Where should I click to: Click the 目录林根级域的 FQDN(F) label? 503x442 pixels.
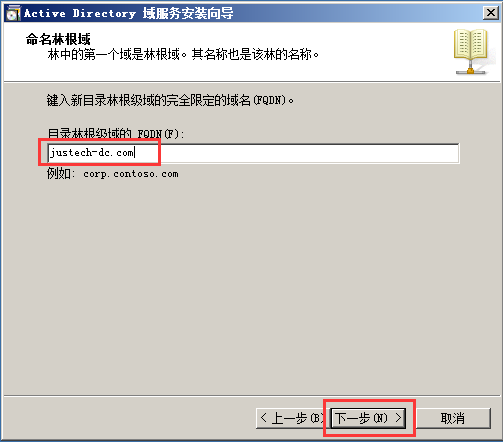115,134
